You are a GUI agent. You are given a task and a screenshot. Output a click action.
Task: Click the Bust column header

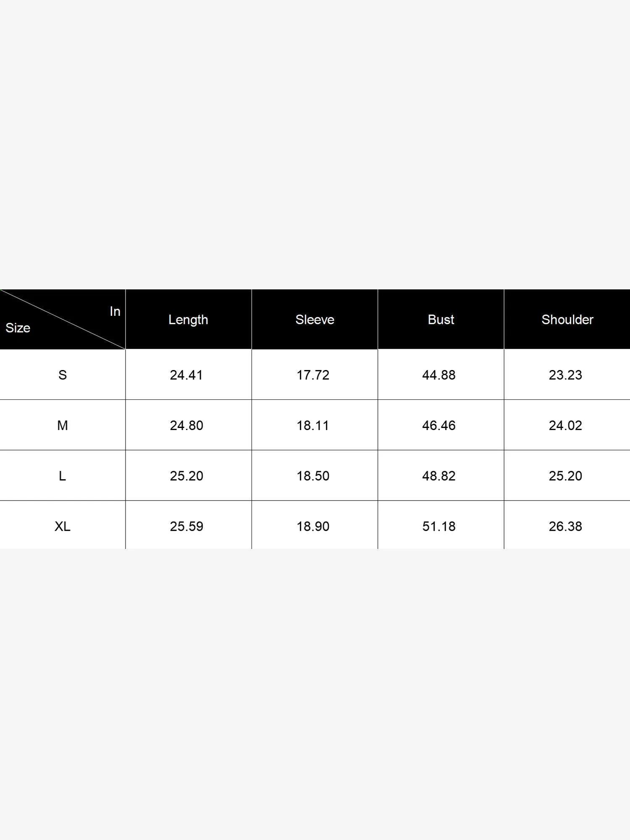[x=441, y=320]
